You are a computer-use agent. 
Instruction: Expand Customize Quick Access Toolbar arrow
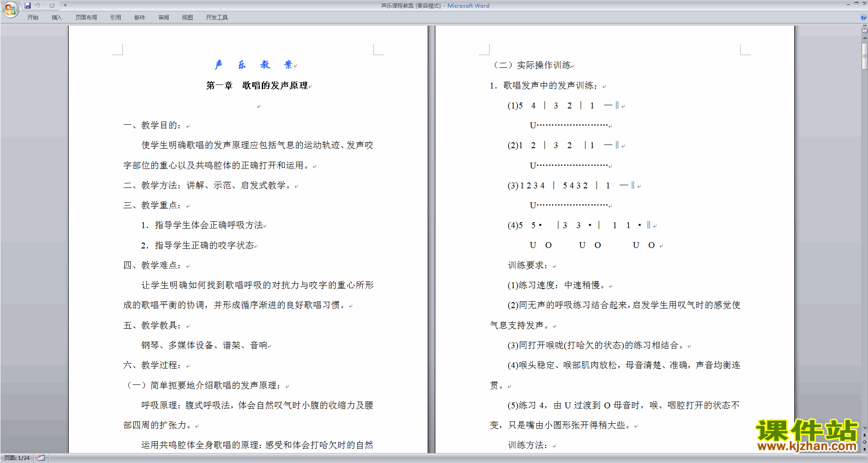65,5
